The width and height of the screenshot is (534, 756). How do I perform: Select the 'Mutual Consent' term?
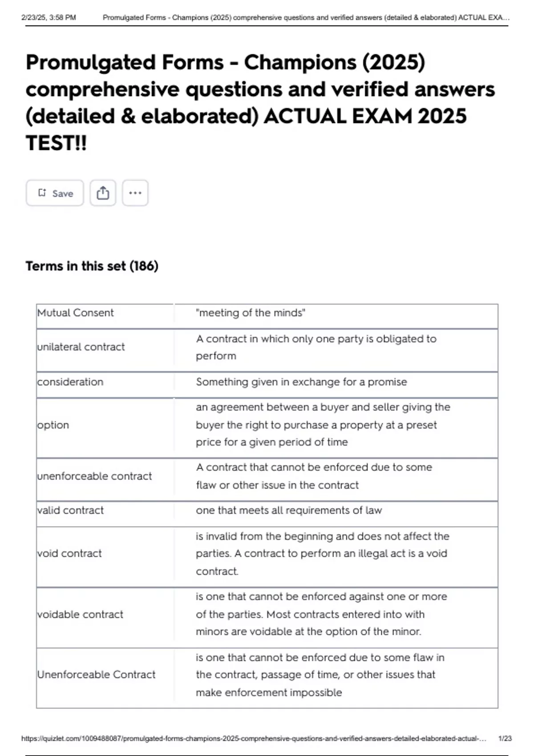click(76, 313)
